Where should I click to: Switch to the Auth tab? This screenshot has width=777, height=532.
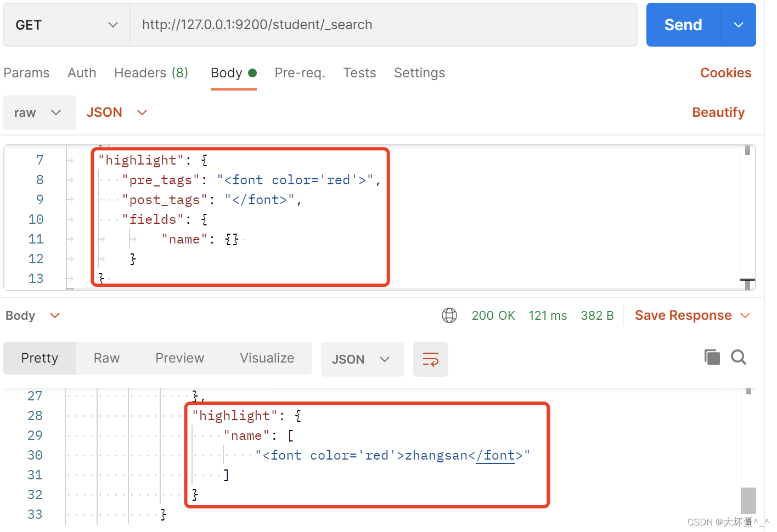[82, 73]
